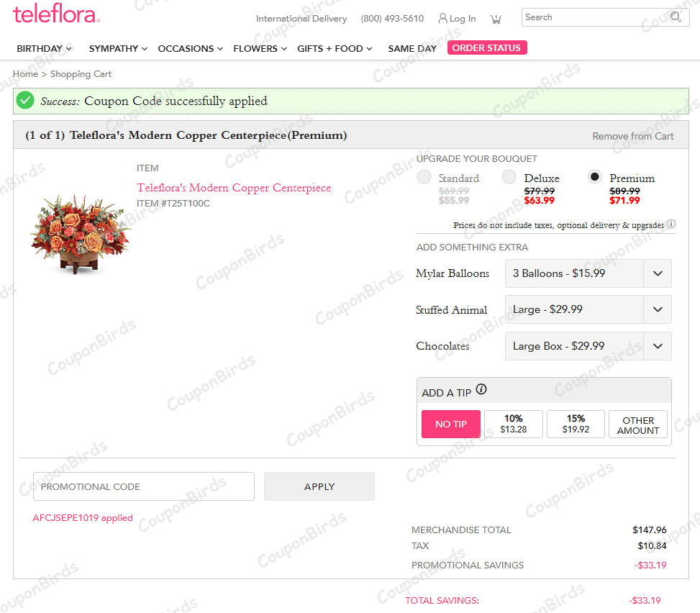Click the Teleflora logo
The width and height of the screenshot is (700, 613).
click(56, 14)
